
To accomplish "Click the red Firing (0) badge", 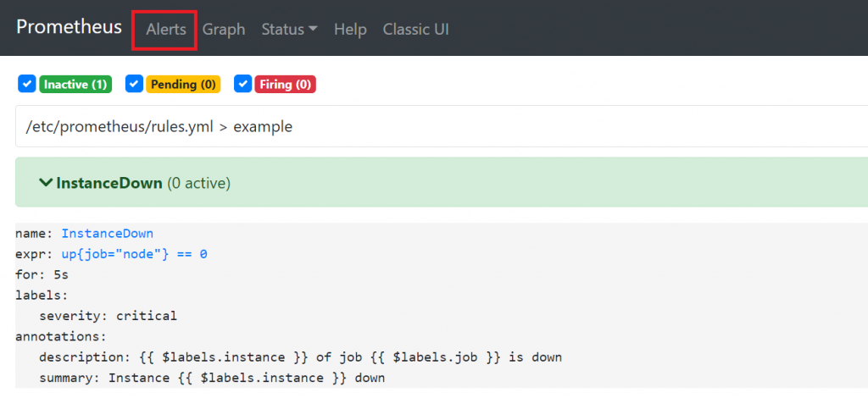I will (286, 85).
